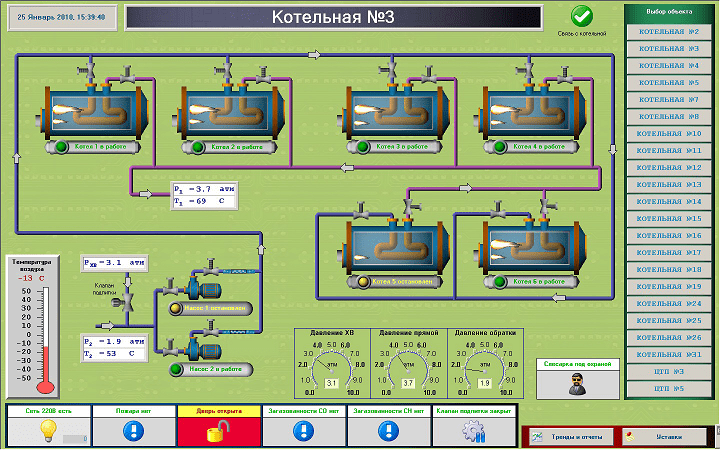Click Pump 2 (Насос 2) motor icon
The width and height of the screenshot is (720, 450).
coord(203,350)
